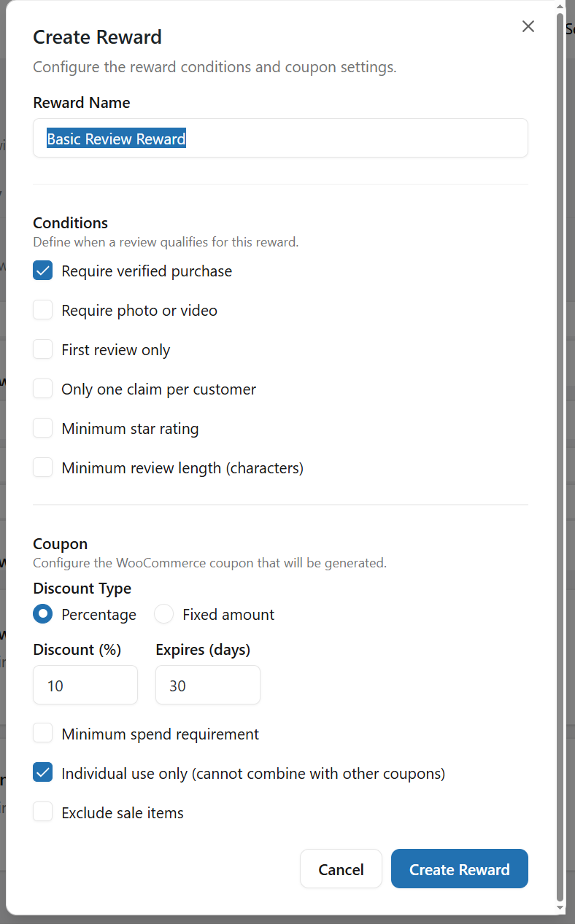
Task: Check First review only option
Action: pos(43,350)
